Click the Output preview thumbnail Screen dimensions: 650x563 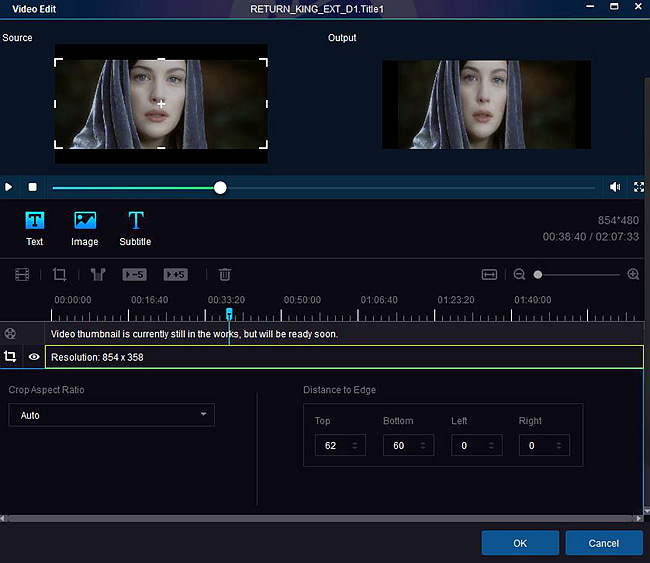point(486,104)
